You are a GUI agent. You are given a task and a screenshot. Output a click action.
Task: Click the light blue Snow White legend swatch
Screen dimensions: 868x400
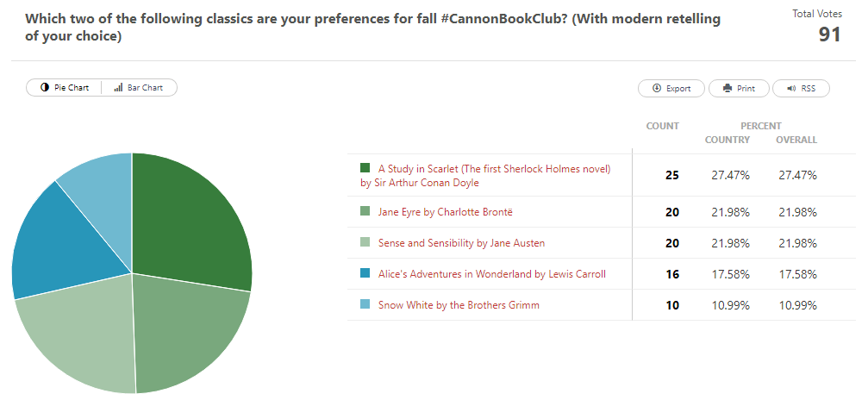pos(365,305)
